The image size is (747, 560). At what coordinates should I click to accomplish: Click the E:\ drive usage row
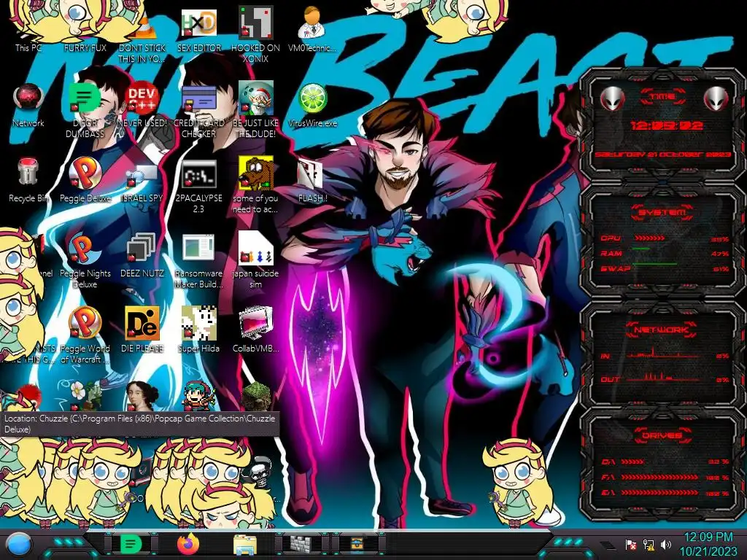(665, 493)
